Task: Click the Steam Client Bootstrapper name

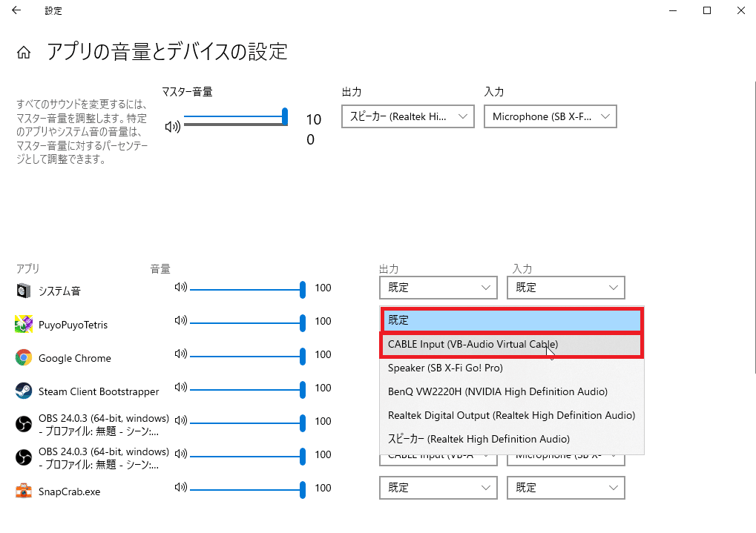Action: [99, 391]
